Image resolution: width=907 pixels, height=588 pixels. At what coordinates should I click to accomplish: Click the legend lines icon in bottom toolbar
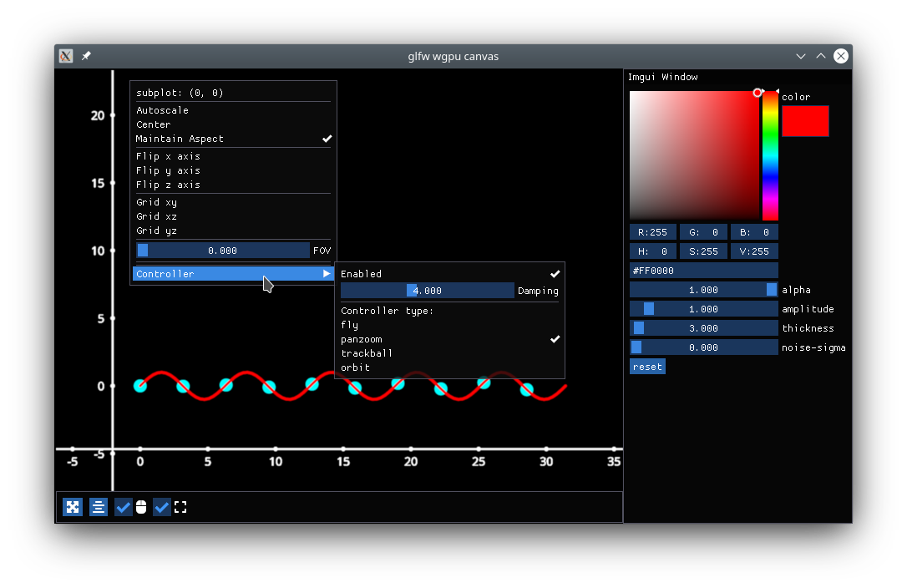[99, 507]
